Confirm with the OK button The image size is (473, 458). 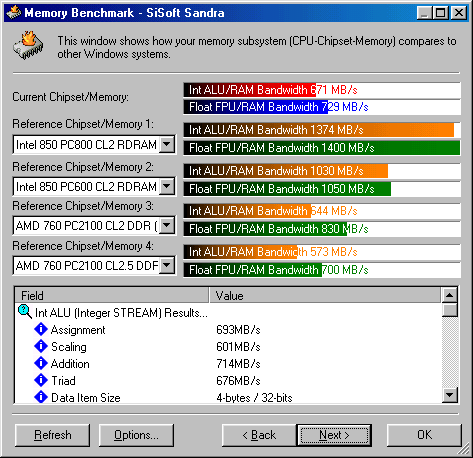click(x=424, y=435)
